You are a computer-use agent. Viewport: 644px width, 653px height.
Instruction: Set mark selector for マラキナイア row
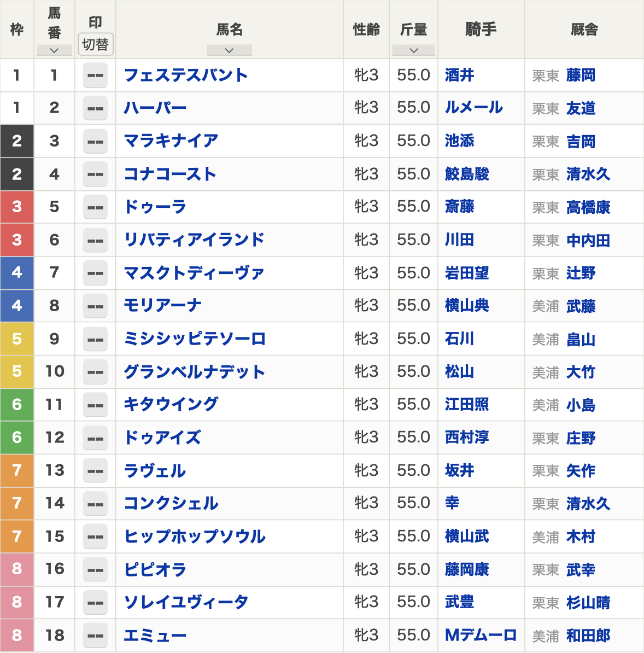pos(95,141)
